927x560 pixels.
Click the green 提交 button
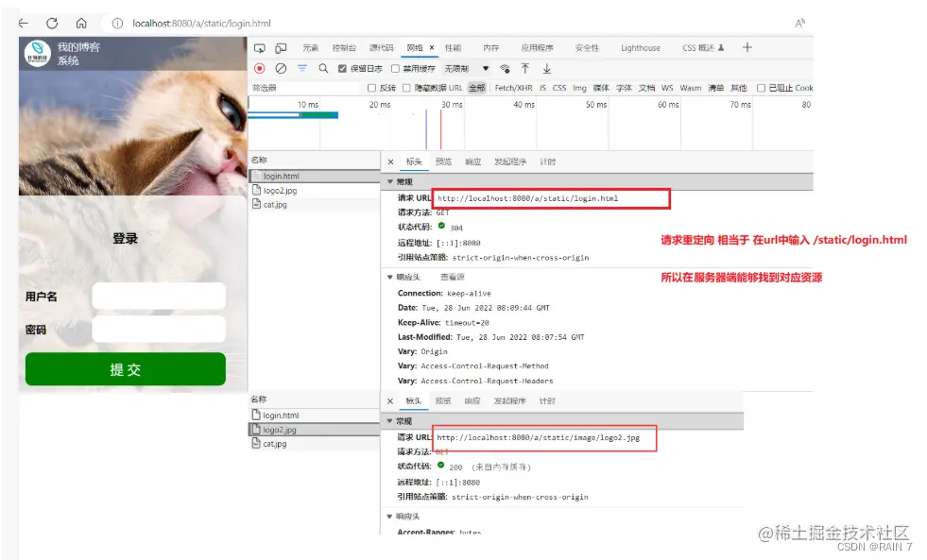click(126, 369)
